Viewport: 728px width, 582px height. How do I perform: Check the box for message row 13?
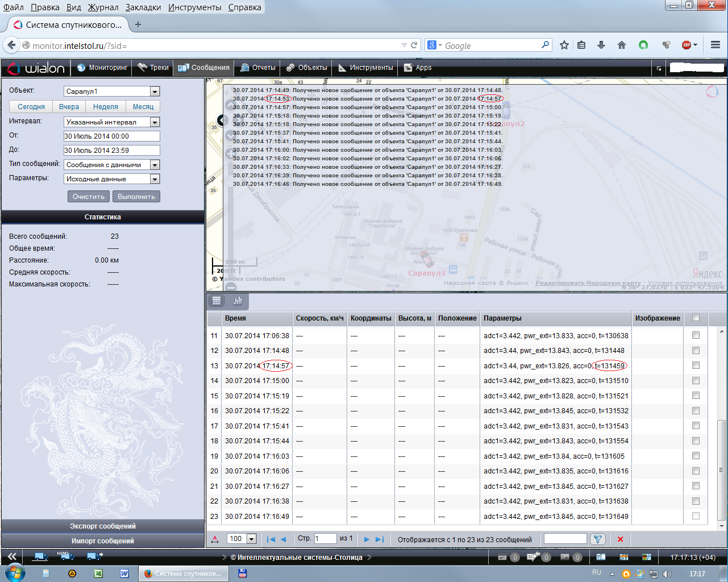click(x=696, y=366)
